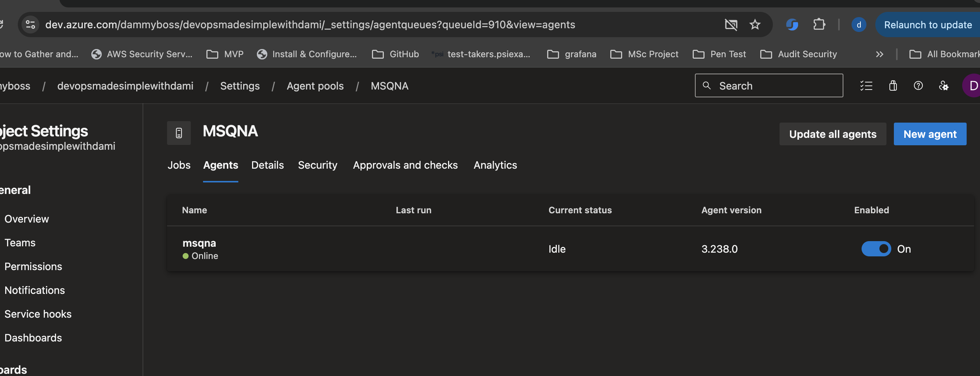Open the GitHub bookmark folder
Screen dimensions: 980x376
395,54
